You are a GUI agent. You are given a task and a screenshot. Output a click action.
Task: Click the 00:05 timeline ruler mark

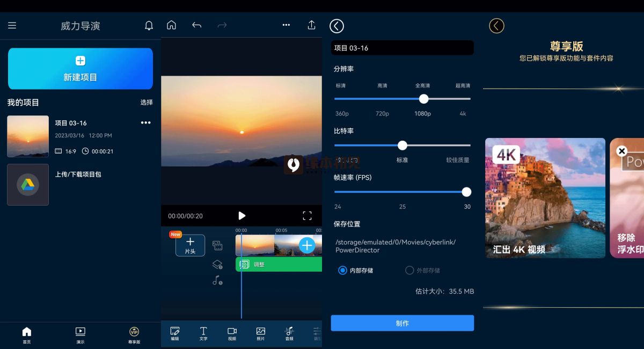[x=281, y=230]
